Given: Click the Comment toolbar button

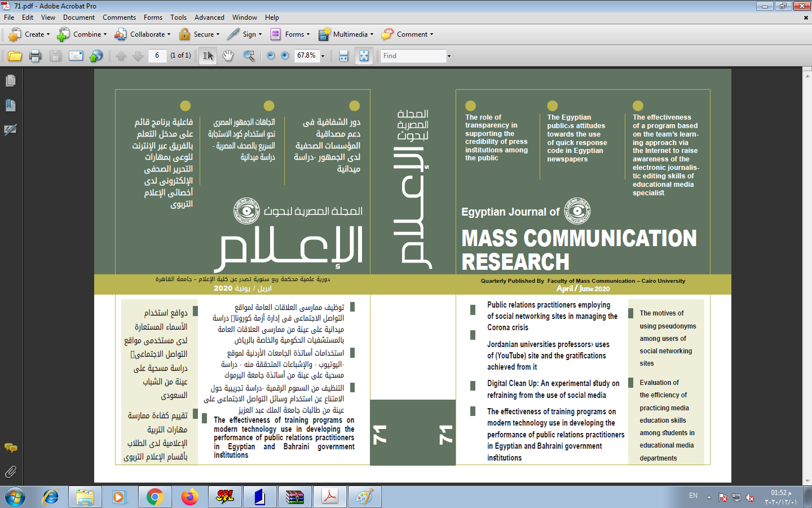Looking at the screenshot, I should coord(407,34).
